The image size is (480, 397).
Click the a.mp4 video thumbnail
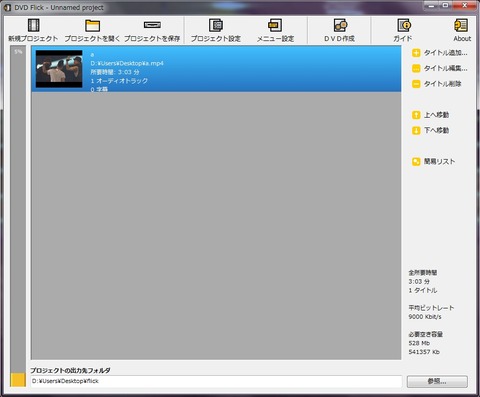tap(59, 69)
